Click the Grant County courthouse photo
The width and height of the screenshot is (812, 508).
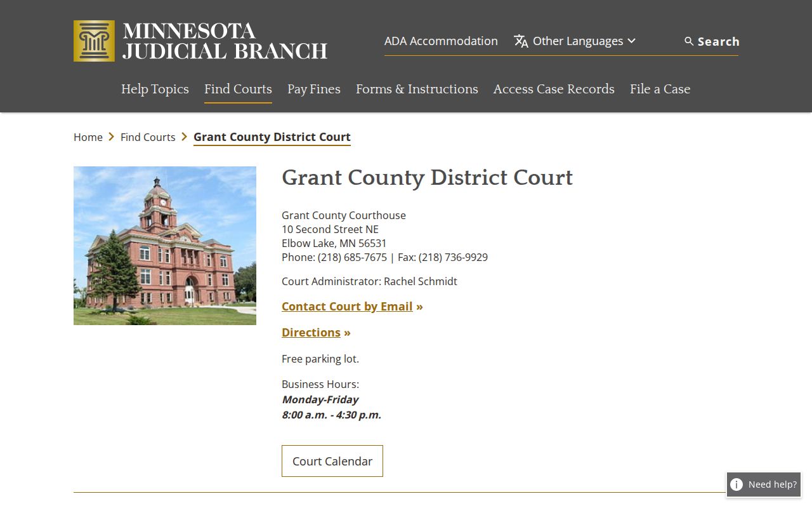[165, 246]
